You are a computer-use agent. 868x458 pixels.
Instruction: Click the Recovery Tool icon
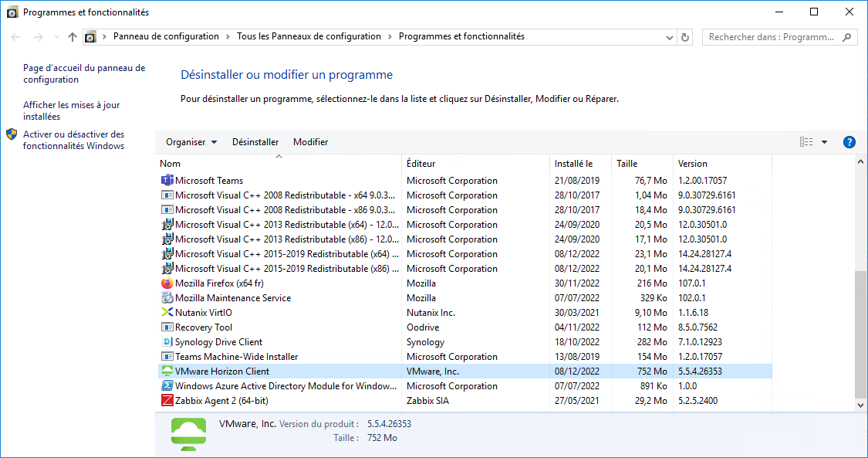pyautogui.click(x=167, y=327)
